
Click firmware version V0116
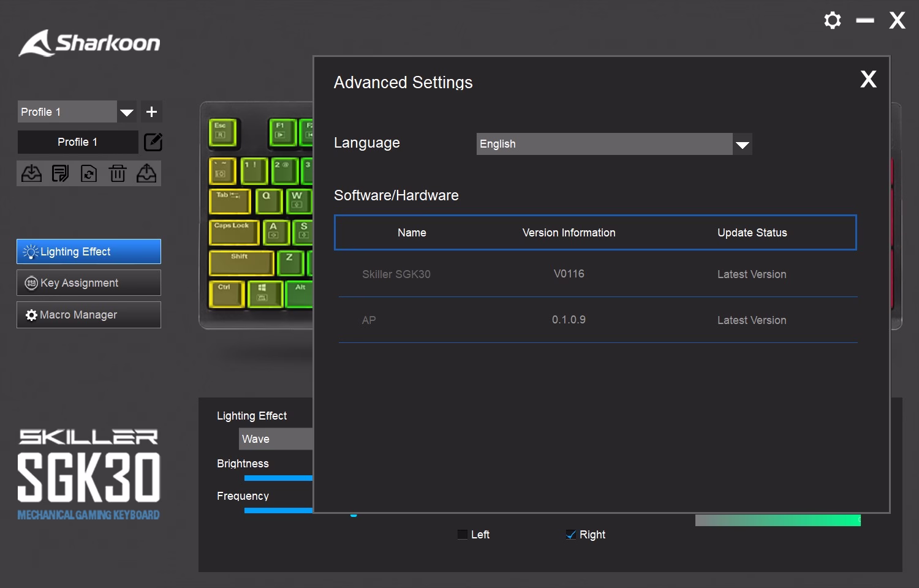pyautogui.click(x=569, y=274)
